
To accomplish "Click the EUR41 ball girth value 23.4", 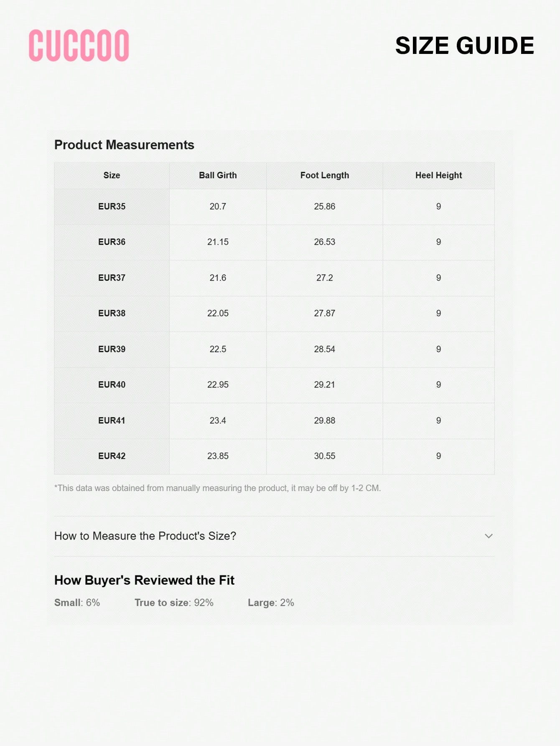I will 218,420.
